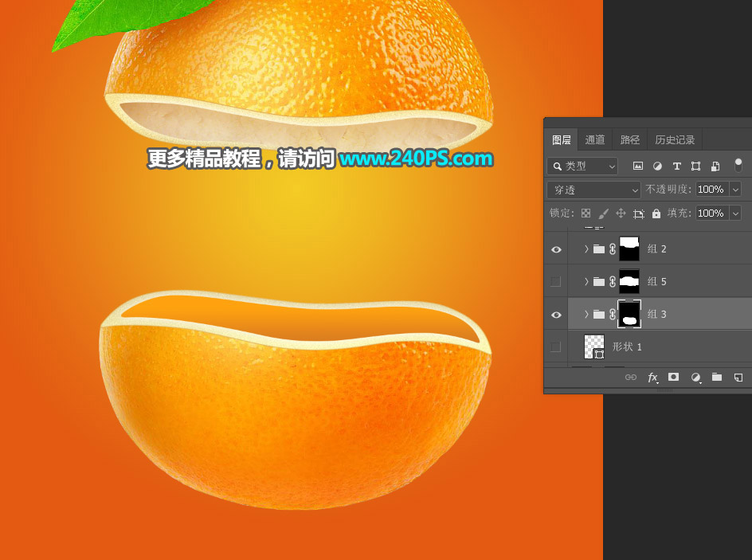Select the 组 2 layer mask thumbnail
The width and height of the screenshot is (752, 560).
[x=629, y=249]
